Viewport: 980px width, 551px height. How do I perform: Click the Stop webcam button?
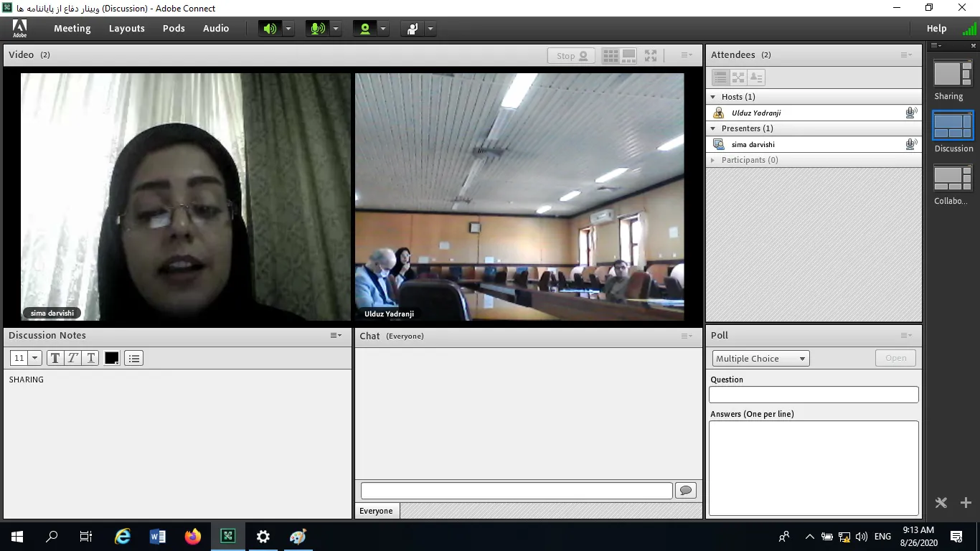pos(571,55)
